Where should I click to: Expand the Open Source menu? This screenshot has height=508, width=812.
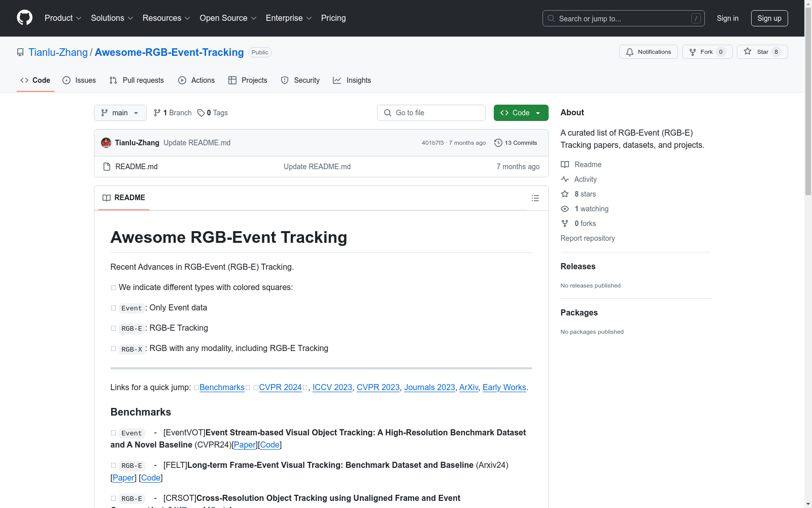tap(228, 18)
